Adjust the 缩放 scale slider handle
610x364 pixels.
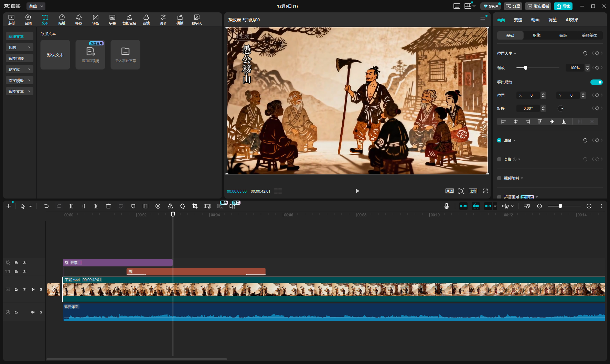click(525, 68)
